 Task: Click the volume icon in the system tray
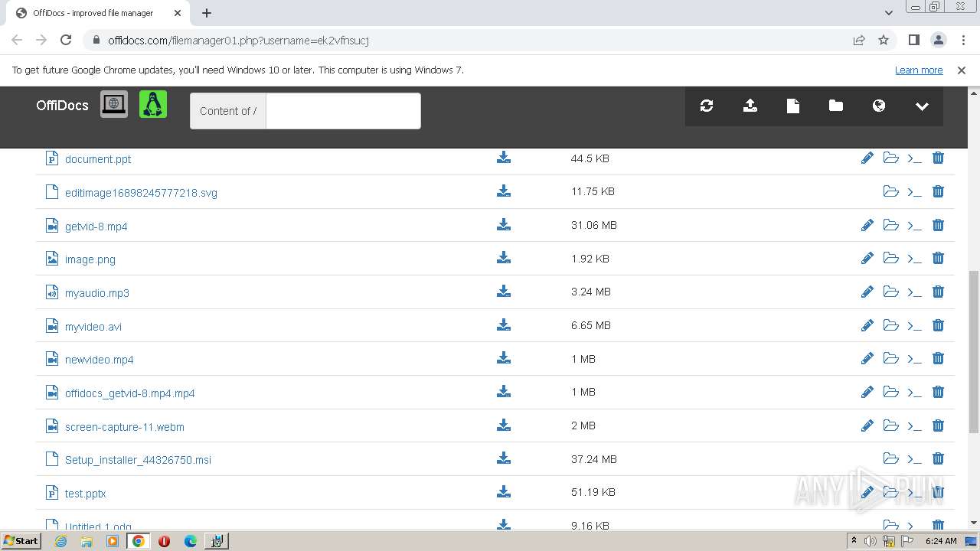(x=871, y=541)
